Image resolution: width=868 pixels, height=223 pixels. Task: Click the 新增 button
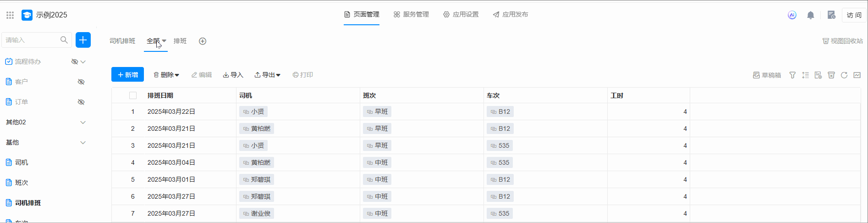[x=127, y=75]
